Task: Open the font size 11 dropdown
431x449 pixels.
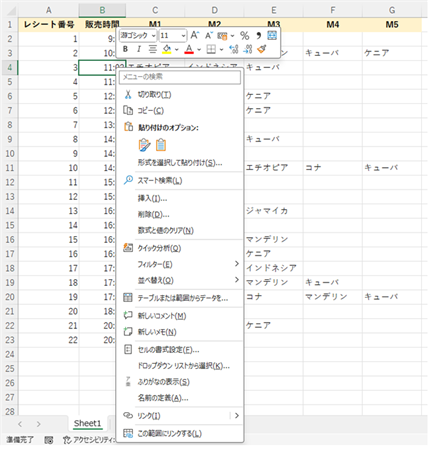Action: coord(183,36)
